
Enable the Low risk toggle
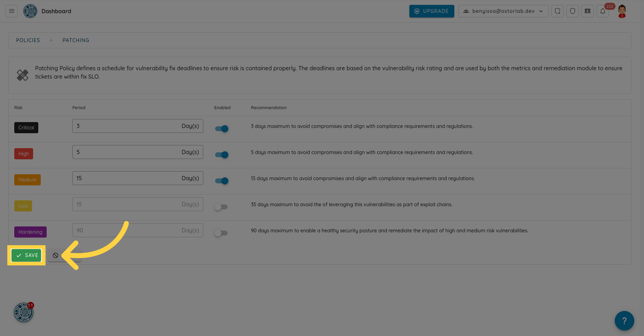pos(221,207)
